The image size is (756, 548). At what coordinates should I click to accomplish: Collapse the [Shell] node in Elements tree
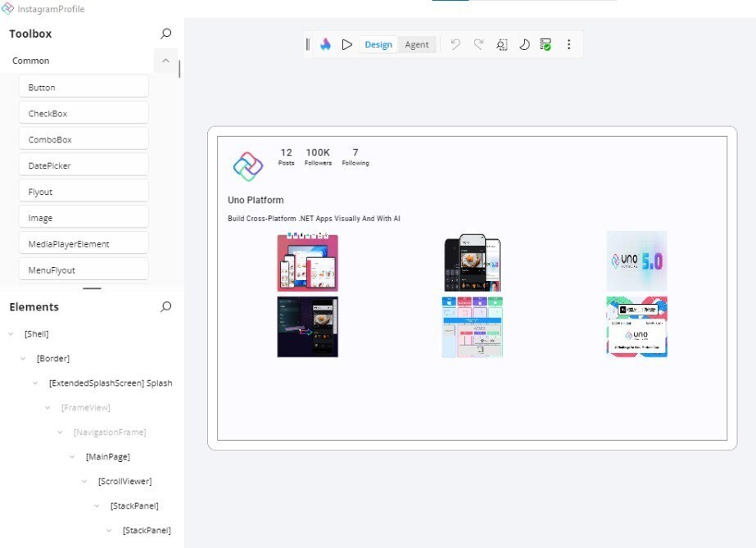coord(8,333)
